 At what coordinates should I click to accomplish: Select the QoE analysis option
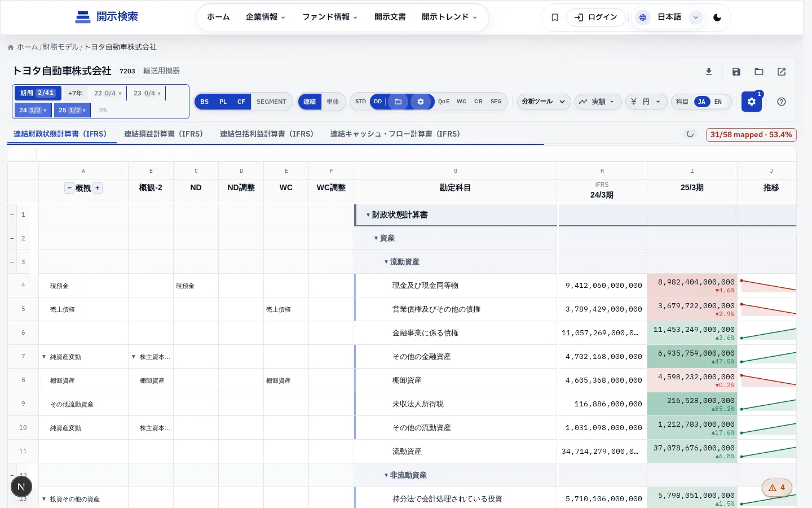click(x=444, y=102)
